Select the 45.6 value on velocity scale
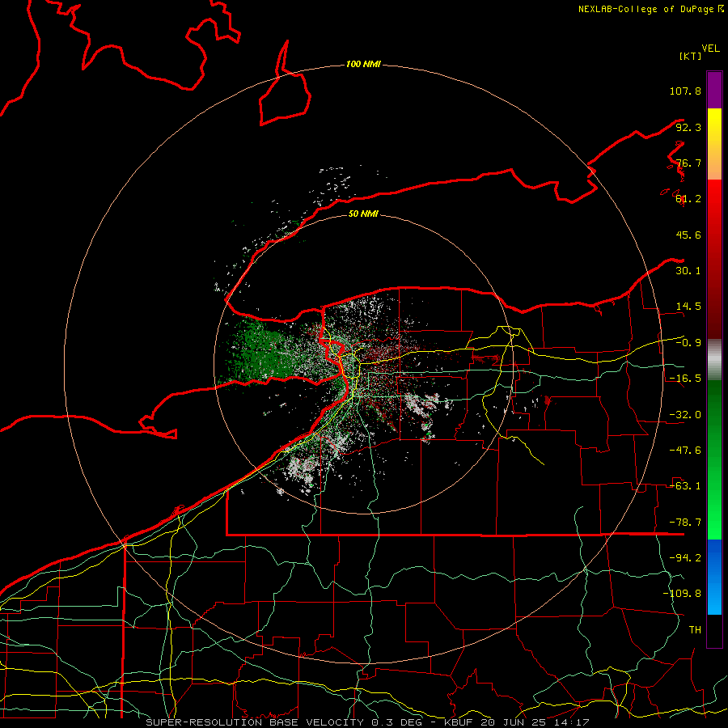Image resolution: width=728 pixels, height=728 pixels. pos(688,235)
